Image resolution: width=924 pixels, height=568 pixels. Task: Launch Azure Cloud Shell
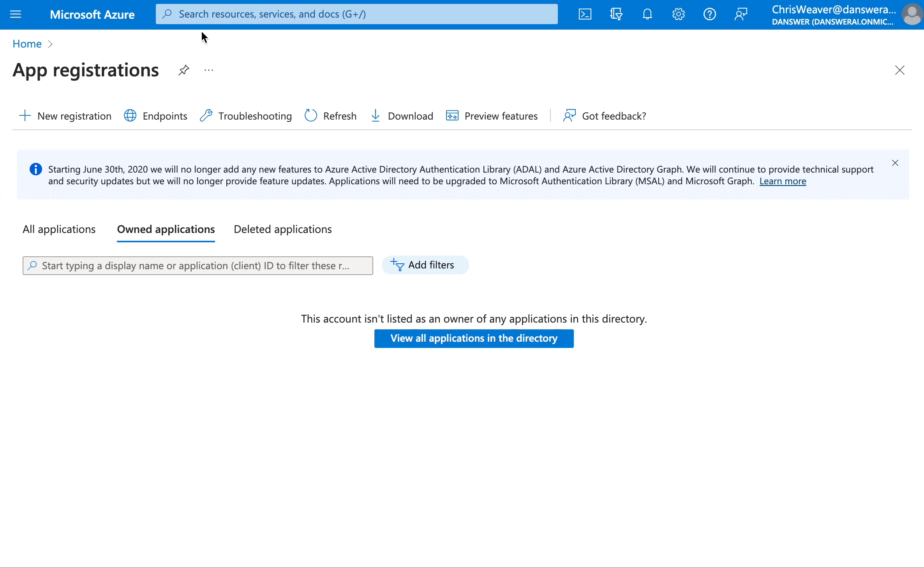[584, 14]
